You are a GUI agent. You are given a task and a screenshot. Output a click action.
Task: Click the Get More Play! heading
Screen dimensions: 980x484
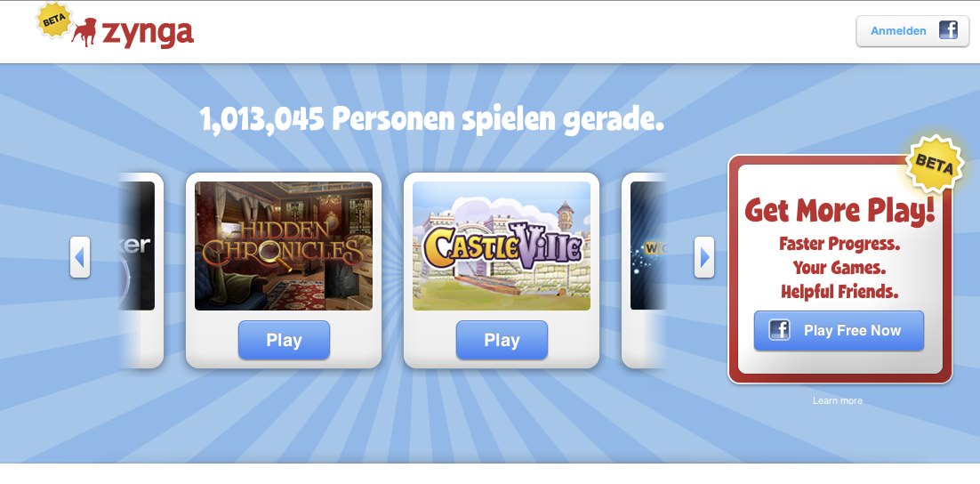(840, 211)
